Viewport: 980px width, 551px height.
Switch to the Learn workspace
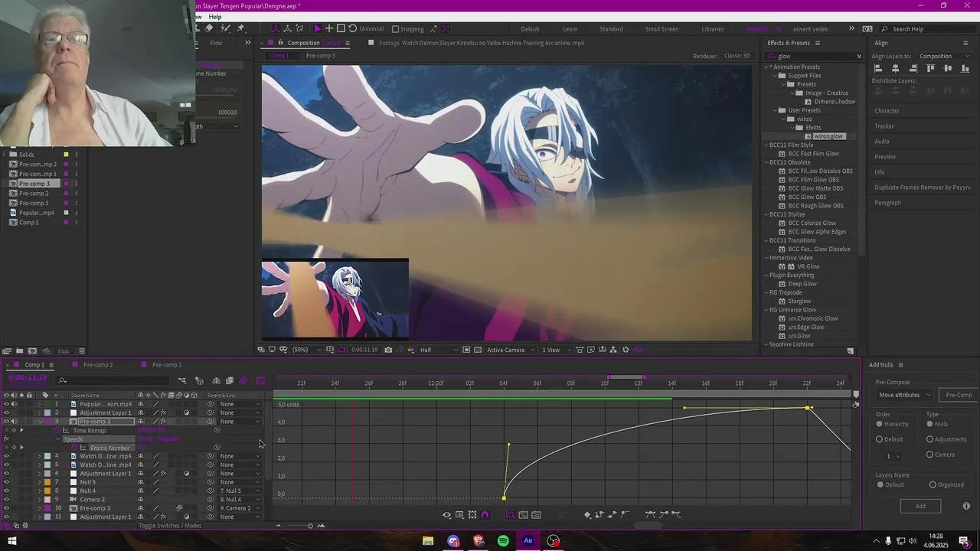click(x=570, y=29)
